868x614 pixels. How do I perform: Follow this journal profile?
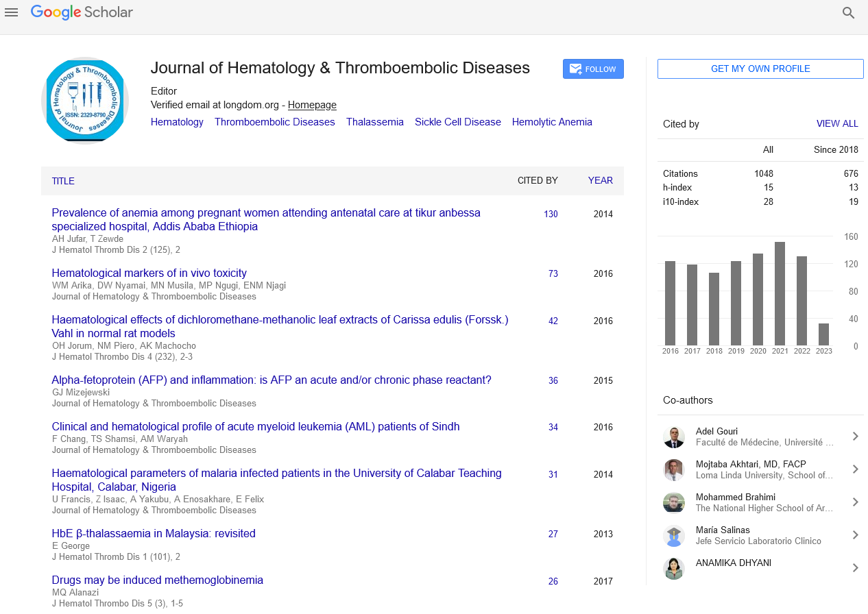click(x=593, y=69)
